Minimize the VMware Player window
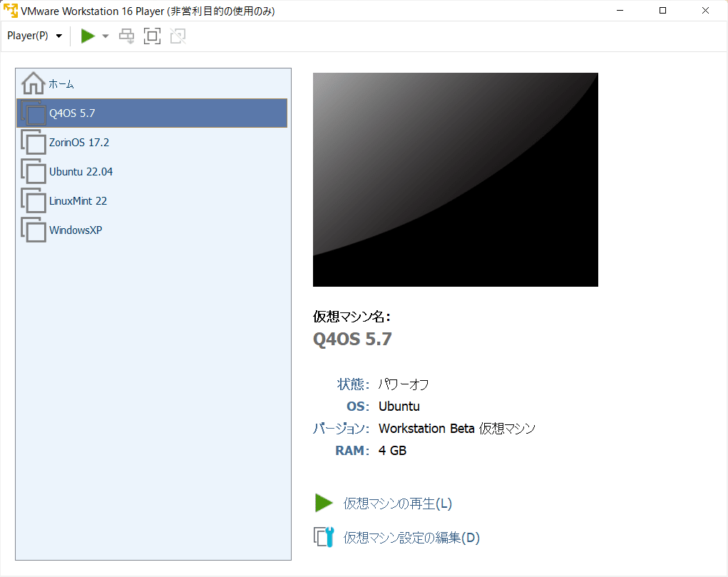Image resolution: width=728 pixels, height=577 pixels. coord(620,10)
